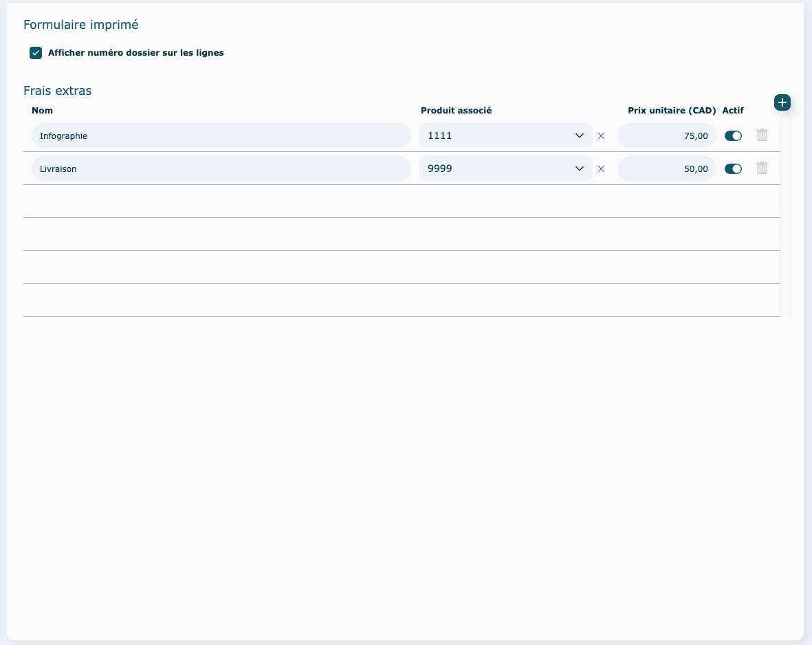Screen dimensions: 812x645
Task: Disable the Actif switch for Livraison
Action: (733, 169)
